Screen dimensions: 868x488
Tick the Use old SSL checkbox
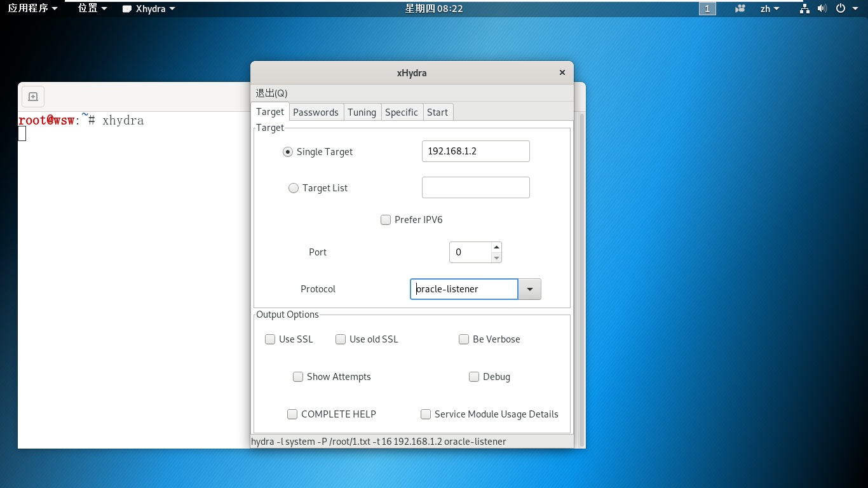tap(341, 339)
